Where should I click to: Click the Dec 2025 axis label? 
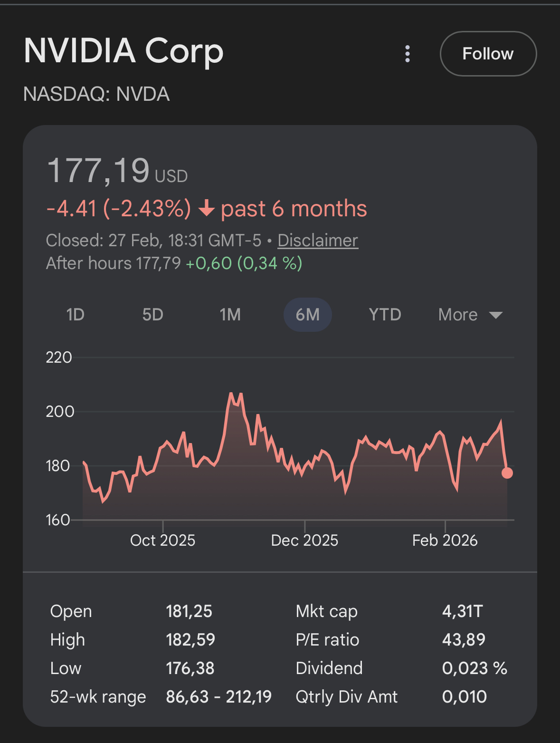click(x=304, y=540)
